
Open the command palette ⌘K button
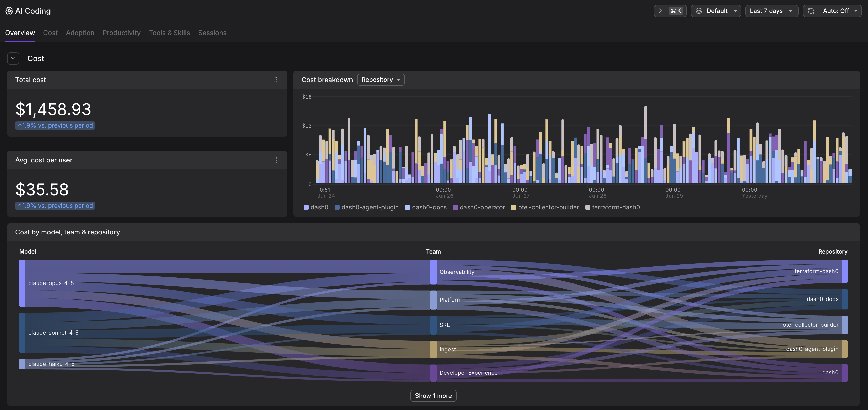pyautogui.click(x=670, y=11)
